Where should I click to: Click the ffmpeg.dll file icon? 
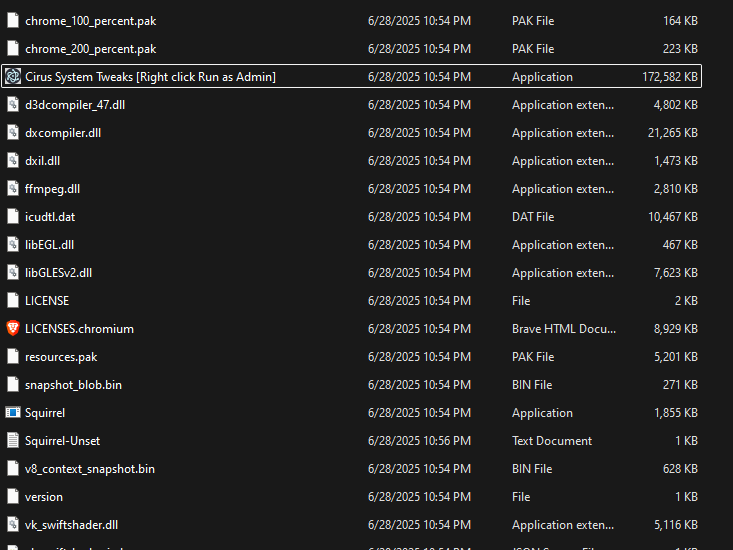pyautogui.click(x=13, y=189)
